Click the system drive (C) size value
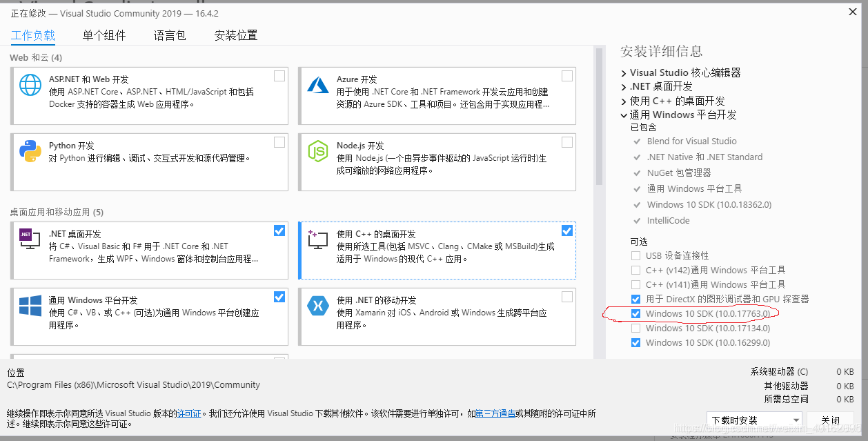 click(844, 371)
